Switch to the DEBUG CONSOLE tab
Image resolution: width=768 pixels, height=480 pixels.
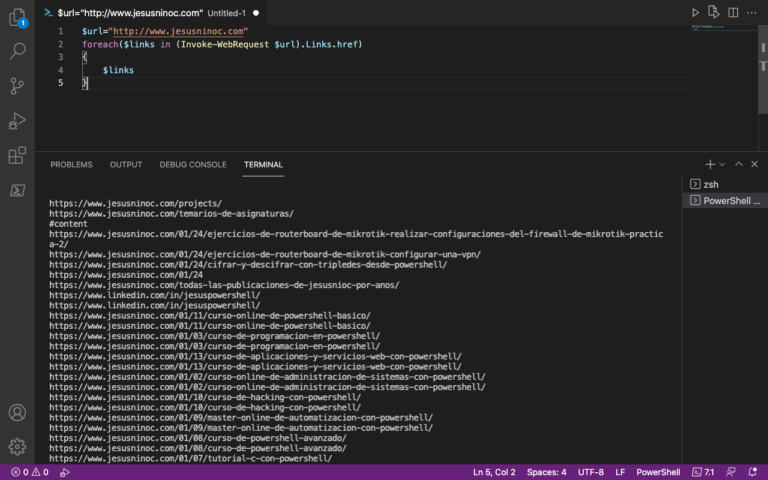(193, 165)
